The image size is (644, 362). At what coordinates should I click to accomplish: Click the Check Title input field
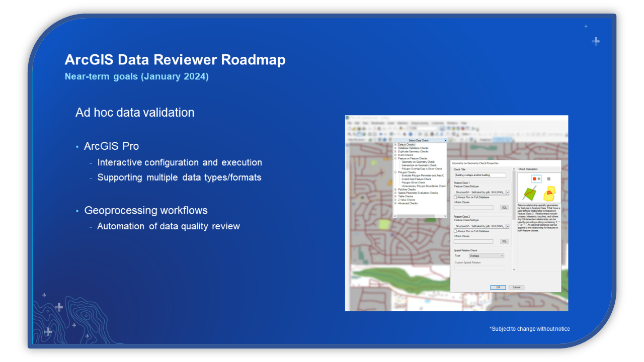pyautogui.click(x=480, y=175)
